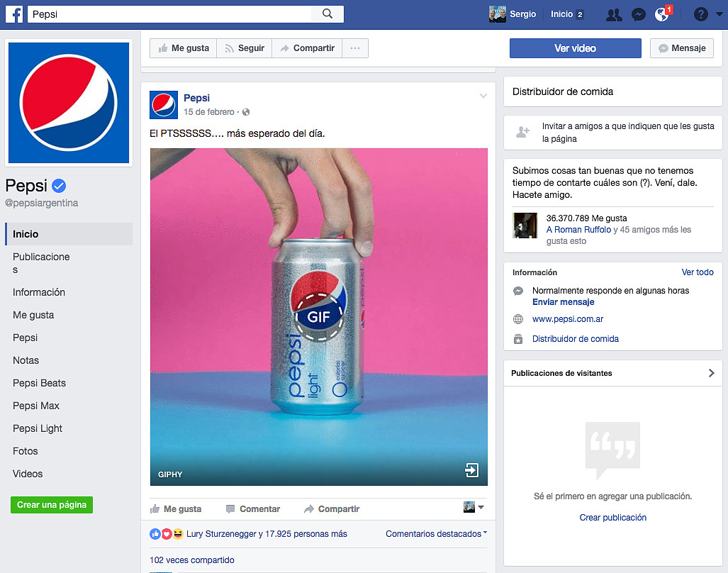Select Inicio in the sidebar
The height and width of the screenshot is (573, 728).
(69, 234)
